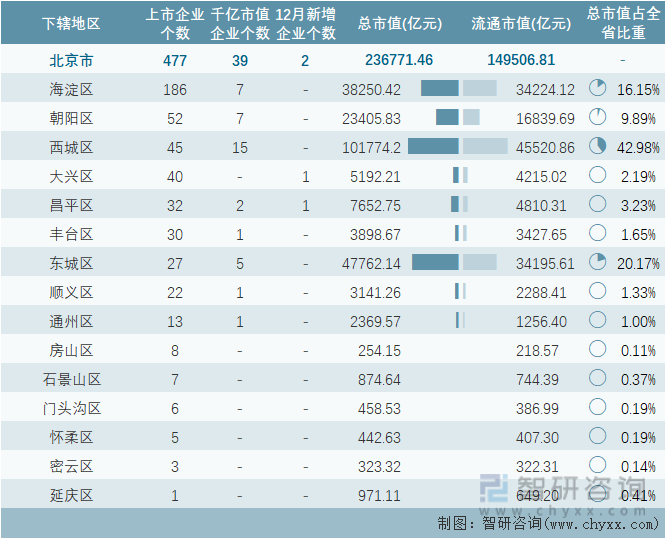Click the value 47762.14
The width and height of the screenshot is (665, 538).
pos(372,264)
